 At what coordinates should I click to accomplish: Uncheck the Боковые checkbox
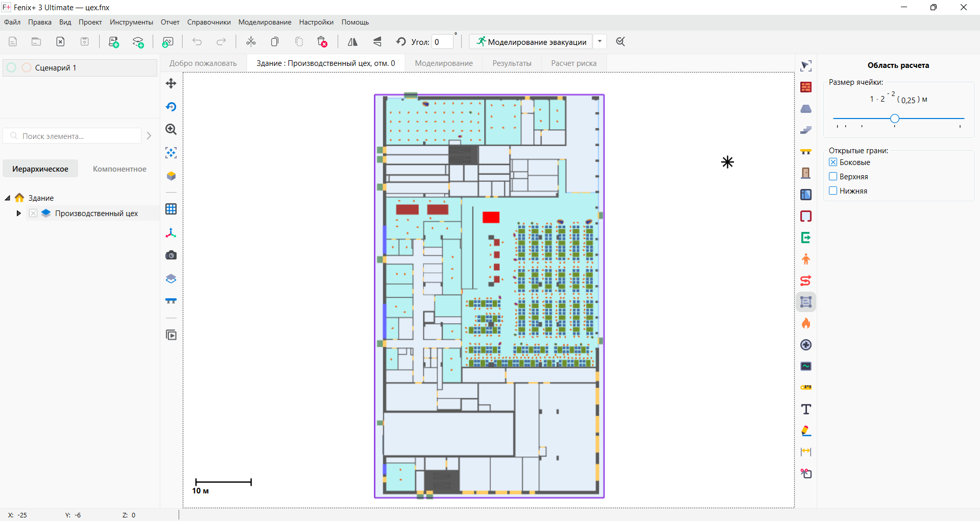click(833, 162)
